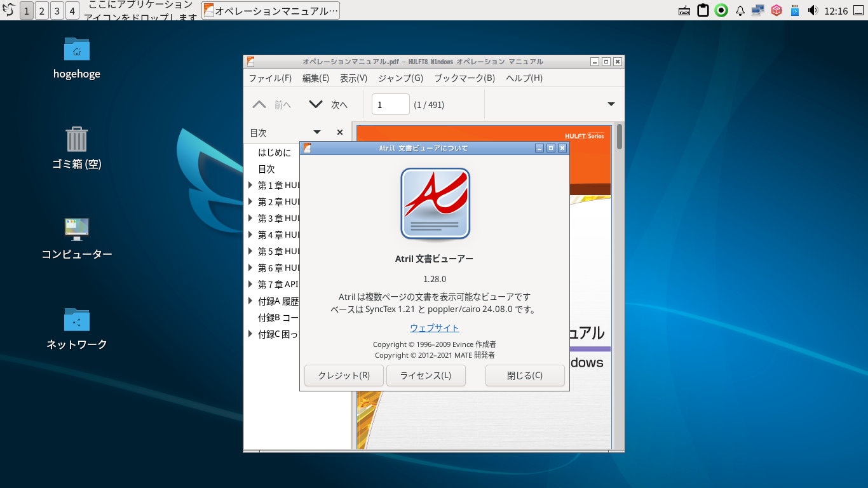Select the 目次 row under はじめに
This screenshot has height=488, width=868.
point(299,169)
